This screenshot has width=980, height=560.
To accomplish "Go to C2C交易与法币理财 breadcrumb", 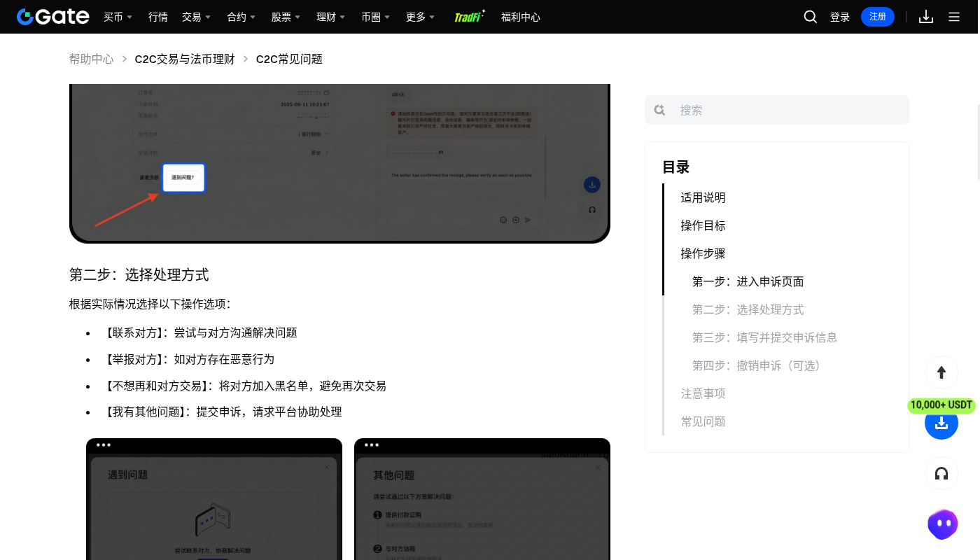I will coord(185,59).
